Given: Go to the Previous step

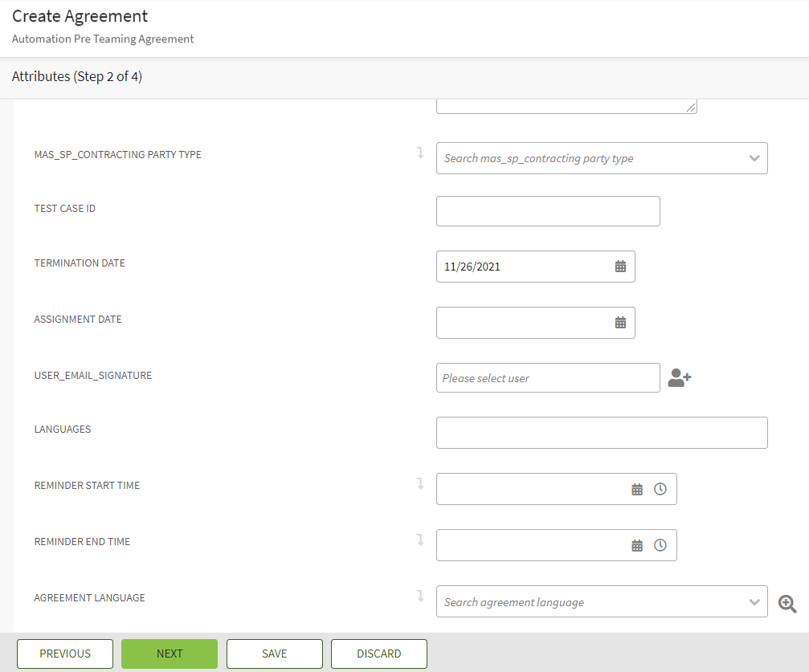Looking at the screenshot, I should coord(65,654).
